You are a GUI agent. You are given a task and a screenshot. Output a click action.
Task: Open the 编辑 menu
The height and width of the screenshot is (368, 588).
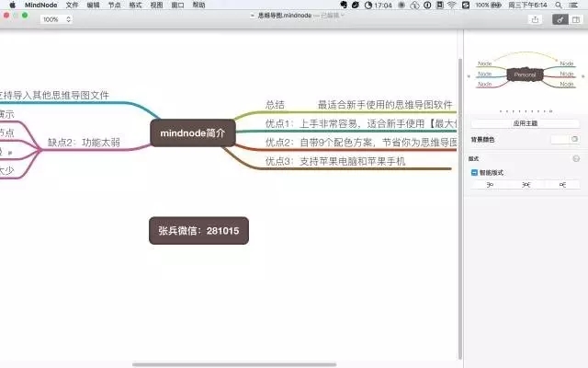93,5
